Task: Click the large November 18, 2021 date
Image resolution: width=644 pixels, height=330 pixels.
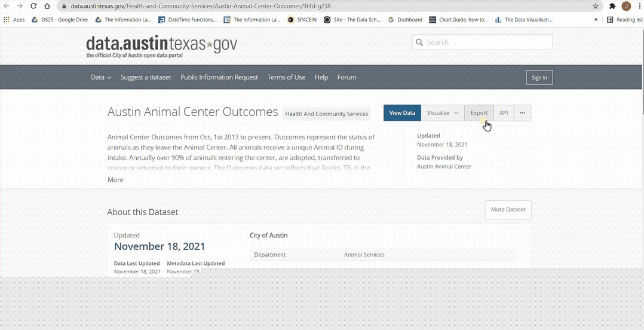Action: click(160, 246)
